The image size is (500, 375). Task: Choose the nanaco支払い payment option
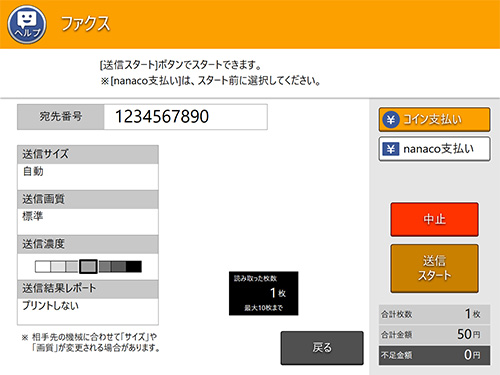(x=434, y=149)
